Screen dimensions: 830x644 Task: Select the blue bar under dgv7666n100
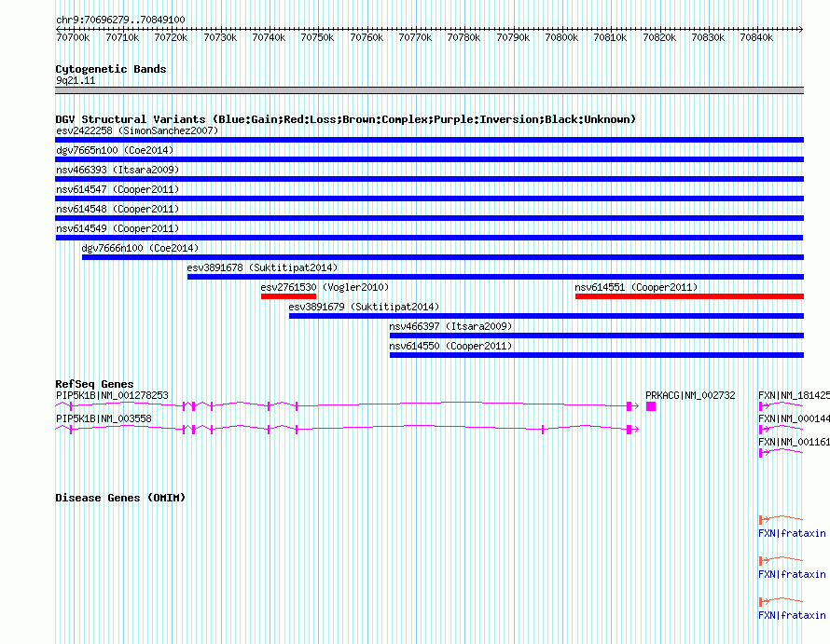(443, 257)
